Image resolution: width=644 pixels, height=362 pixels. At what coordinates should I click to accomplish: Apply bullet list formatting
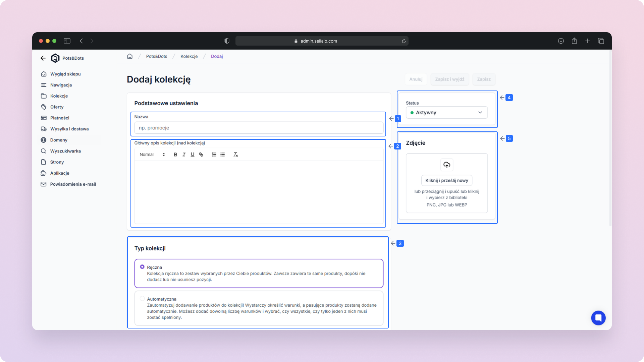coord(223,155)
